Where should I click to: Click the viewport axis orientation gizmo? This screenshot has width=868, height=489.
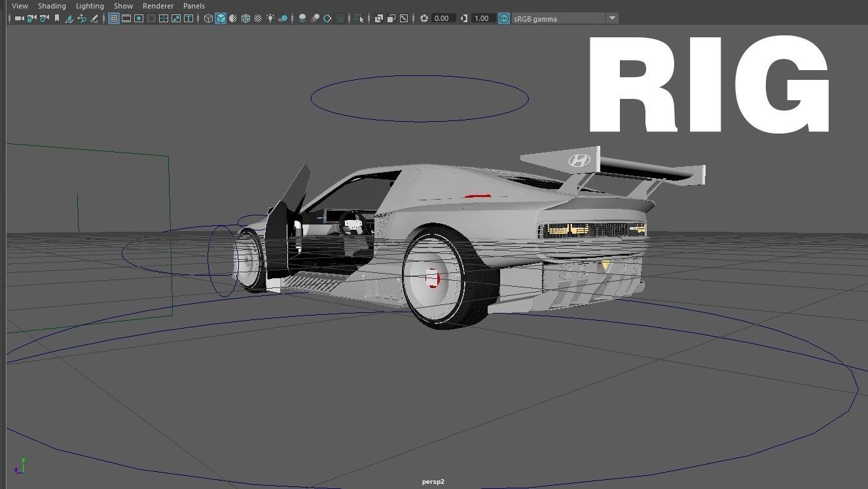pos(20,465)
